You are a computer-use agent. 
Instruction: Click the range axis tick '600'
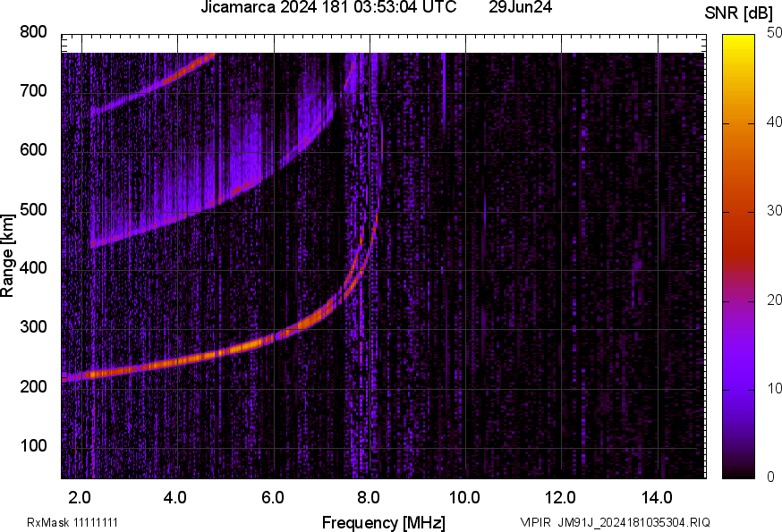33,150
